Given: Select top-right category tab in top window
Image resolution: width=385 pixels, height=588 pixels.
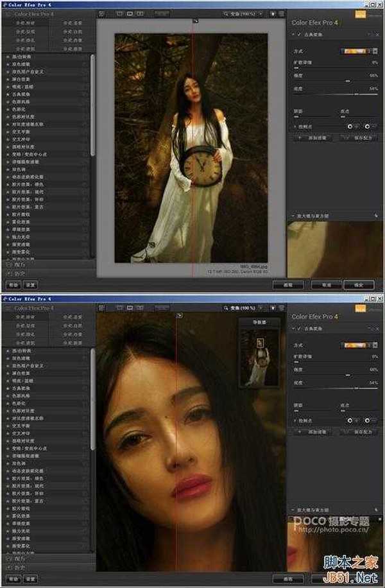Looking at the screenshot, I should 73,23.
